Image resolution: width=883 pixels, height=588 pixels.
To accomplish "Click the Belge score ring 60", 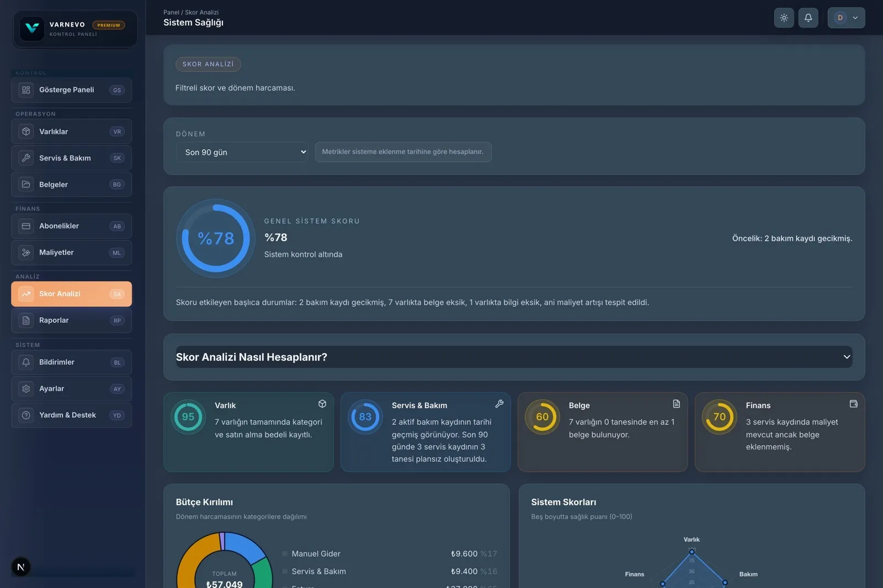I will 542,417.
